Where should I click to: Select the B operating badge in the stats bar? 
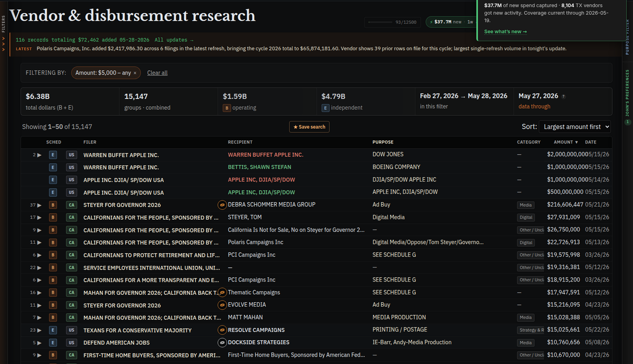click(227, 108)
